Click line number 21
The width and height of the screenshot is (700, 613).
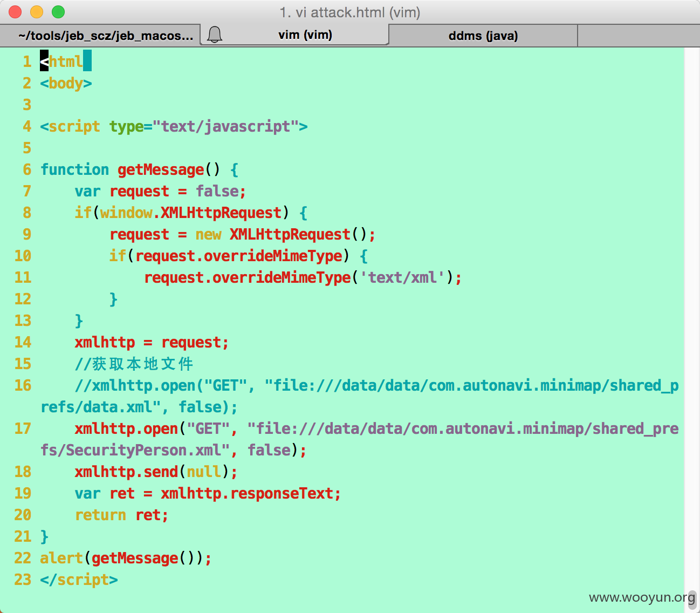(23, 536)
